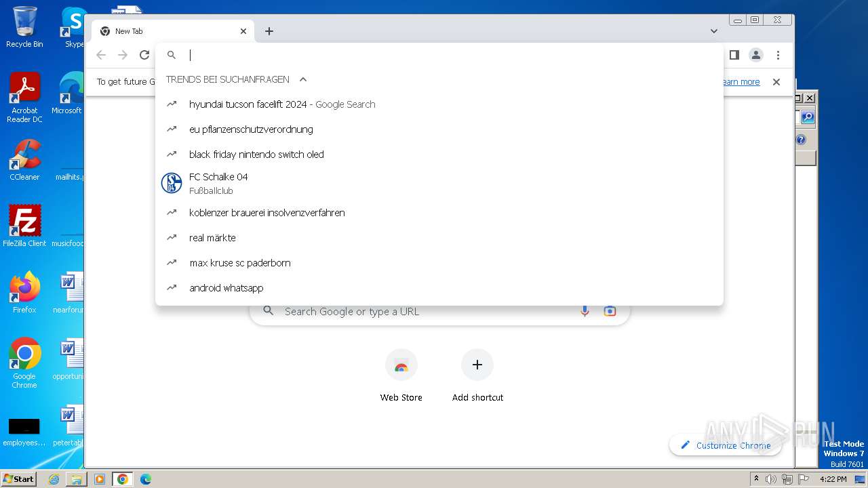
Task: Open FileZilla Client desktop icon
Action: pyautogui.click(x=24, y=226)
